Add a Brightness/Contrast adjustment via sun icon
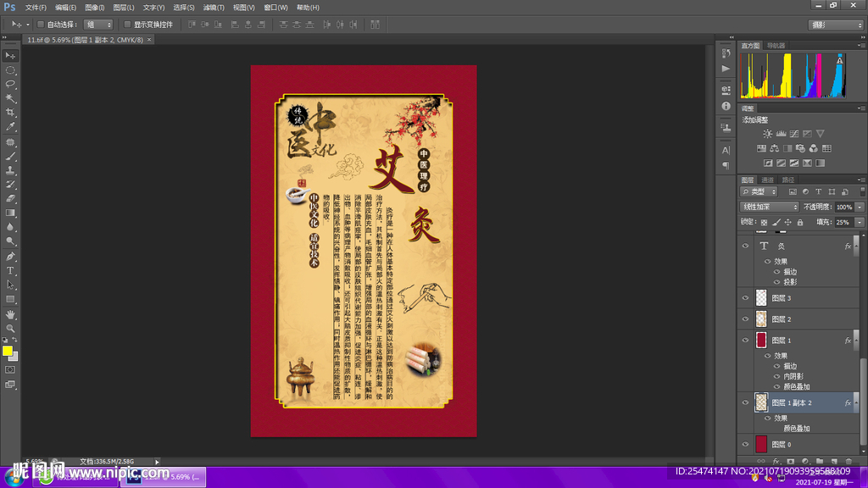Screen dimensions: 868x488 767,134
